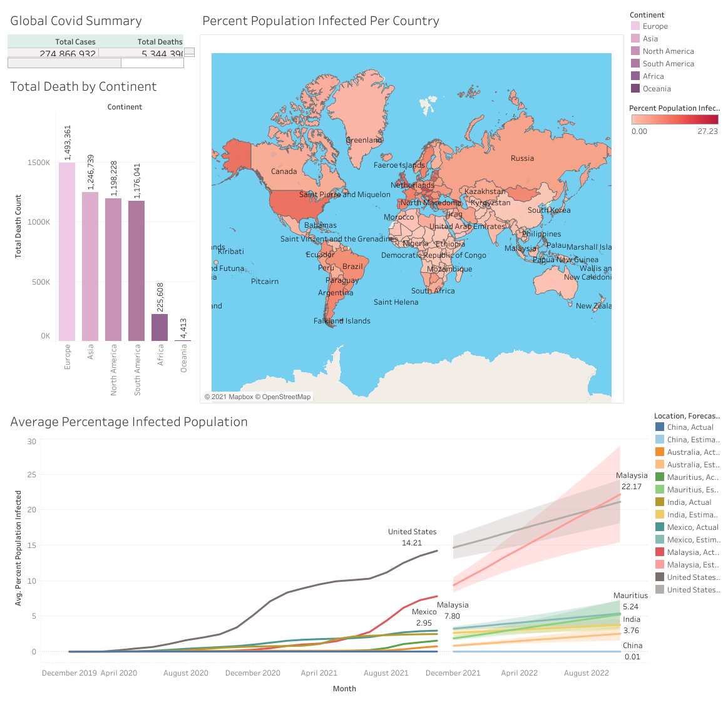
Task: Toggle the North America legend item
Action: point(667,51)
